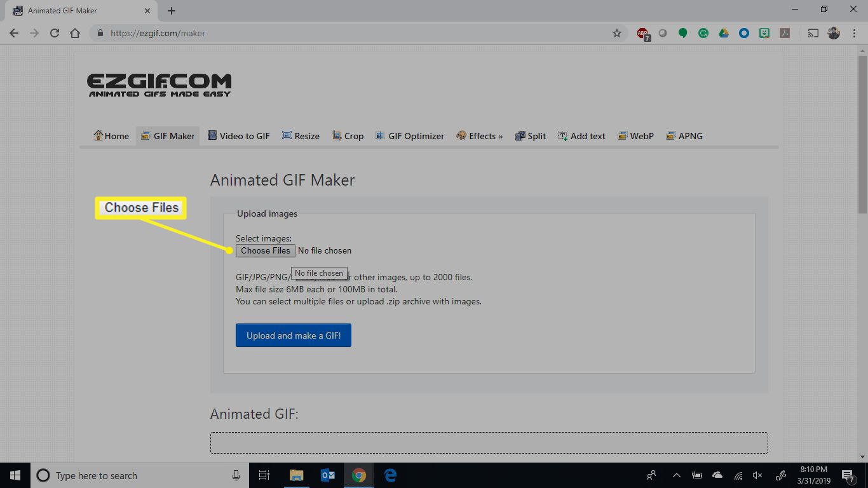Close the Animated GIF Maker tab
The width and height of the screenshot is (868, 488).
pos(147,11)
